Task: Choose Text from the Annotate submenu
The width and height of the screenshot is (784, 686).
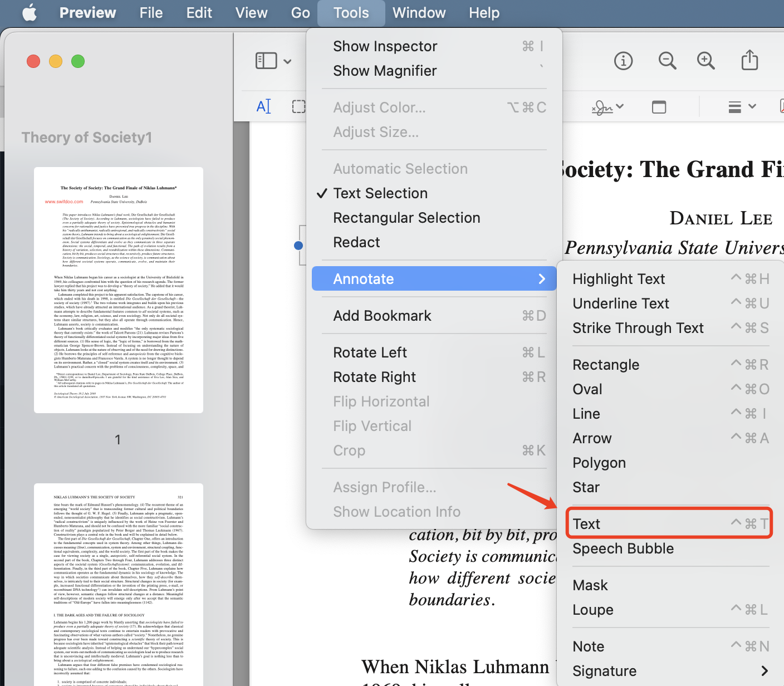Action: point(586,523)
